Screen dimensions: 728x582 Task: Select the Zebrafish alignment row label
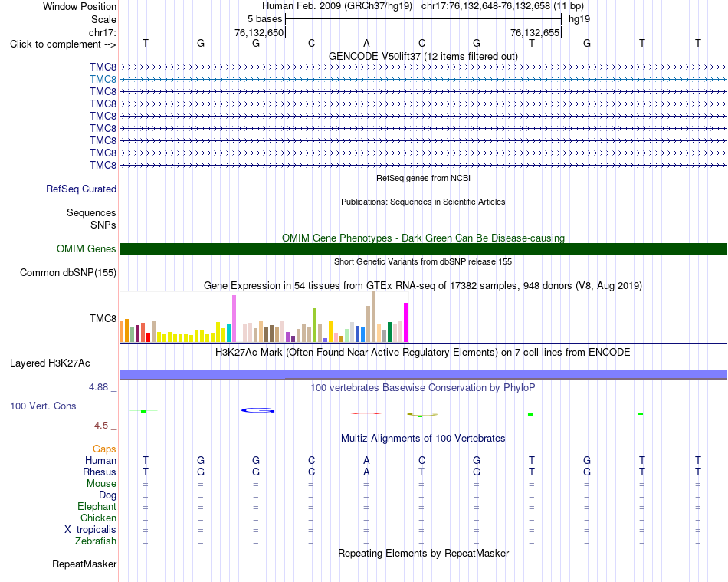(96, 541)
